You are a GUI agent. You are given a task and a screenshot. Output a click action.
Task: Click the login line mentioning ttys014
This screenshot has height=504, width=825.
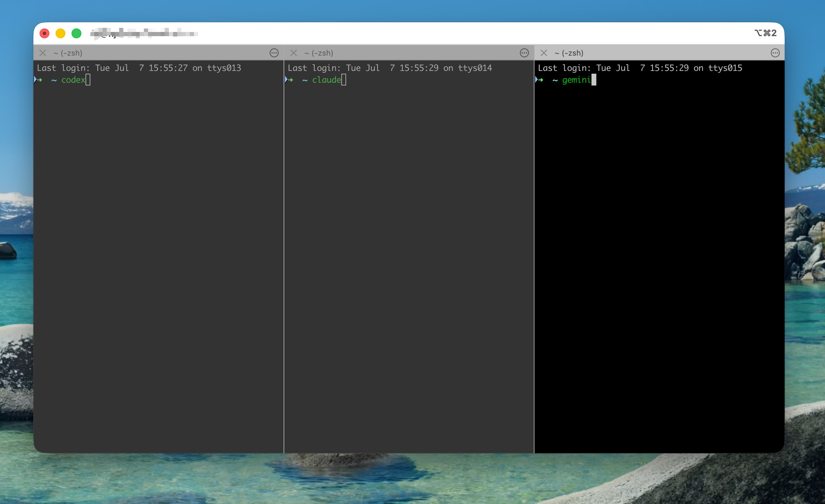coord(390,68)
